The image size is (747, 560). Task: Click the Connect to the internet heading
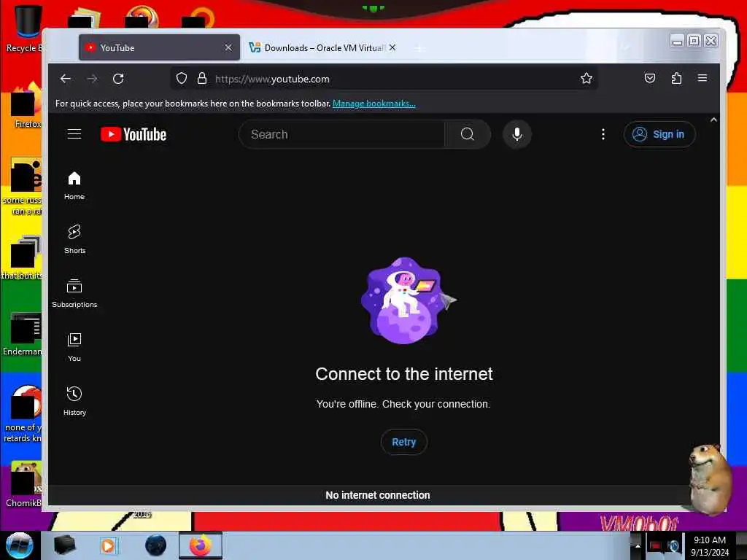tap(404, 374)
